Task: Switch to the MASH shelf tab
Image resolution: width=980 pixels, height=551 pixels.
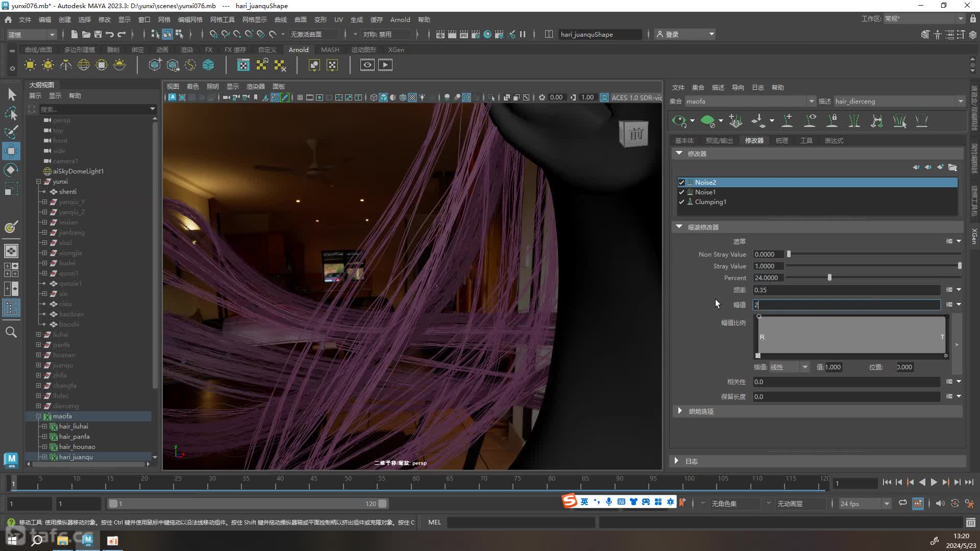Action: pyautogui.click(x=330, y=50)
